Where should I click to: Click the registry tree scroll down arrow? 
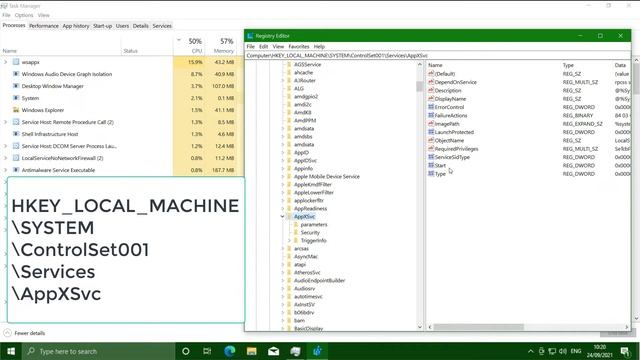(420, 327)
